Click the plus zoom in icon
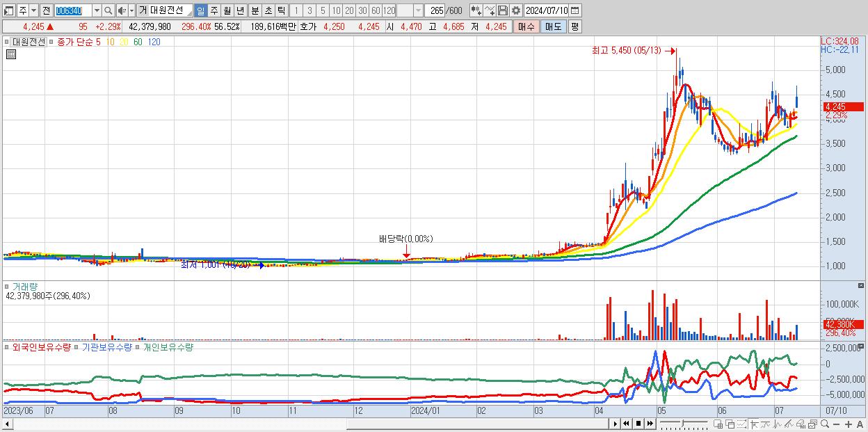 click(x=848, y=424)
